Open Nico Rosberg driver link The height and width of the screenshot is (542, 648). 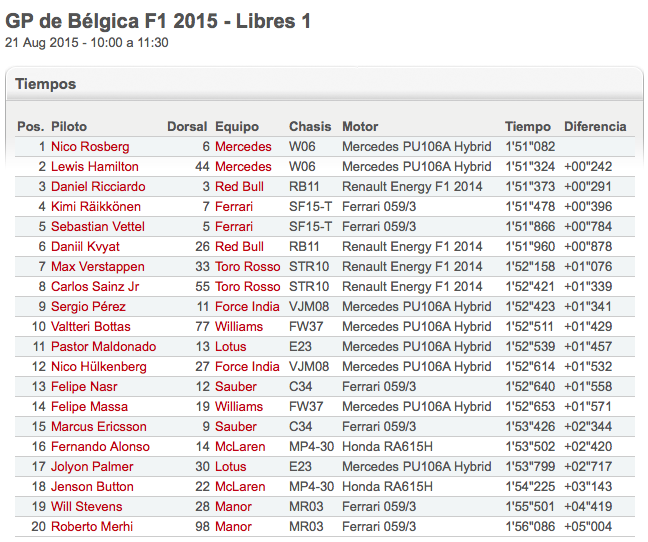point(90,147)
